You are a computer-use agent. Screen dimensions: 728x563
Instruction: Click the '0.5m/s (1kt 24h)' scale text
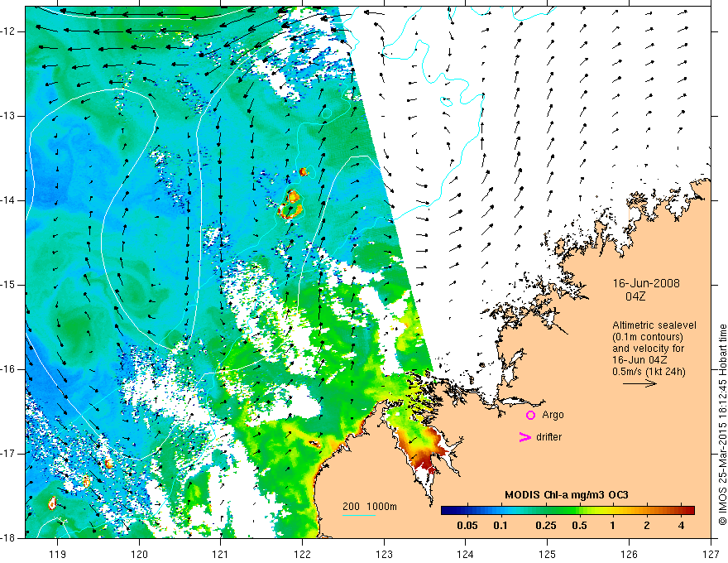pos(649,372)
